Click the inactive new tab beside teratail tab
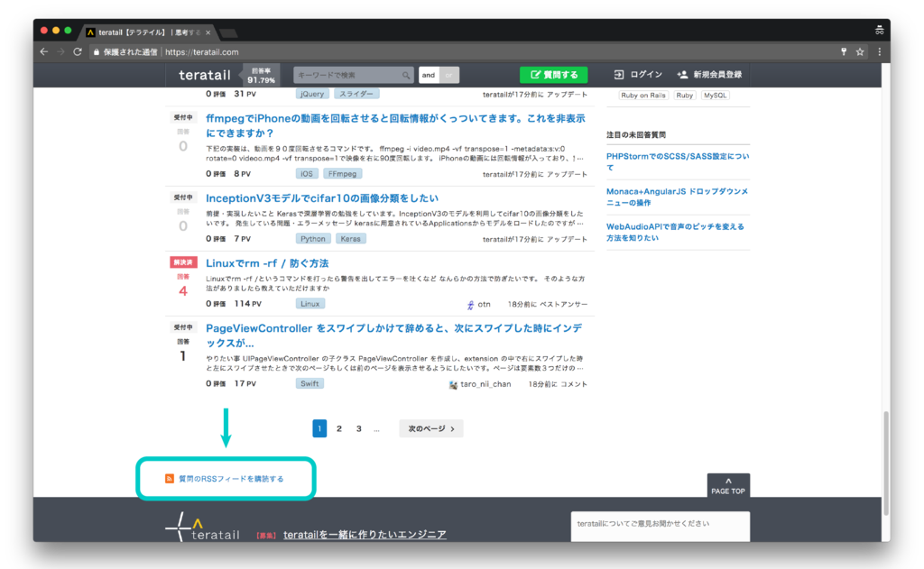 (x=227, y=32)
